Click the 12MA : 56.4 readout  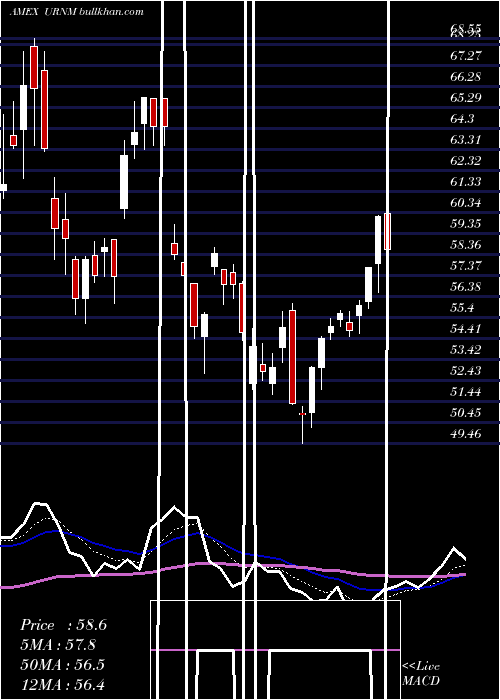coord(62,684)
